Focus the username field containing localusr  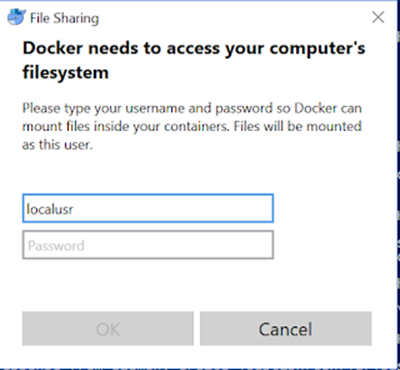[x=148, y=208]
